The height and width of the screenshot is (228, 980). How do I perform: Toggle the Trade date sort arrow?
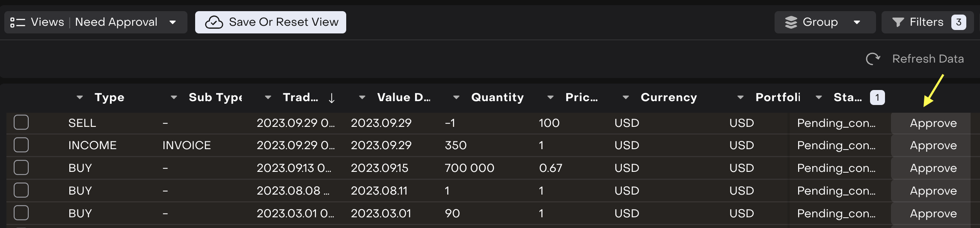coord(332,98)
